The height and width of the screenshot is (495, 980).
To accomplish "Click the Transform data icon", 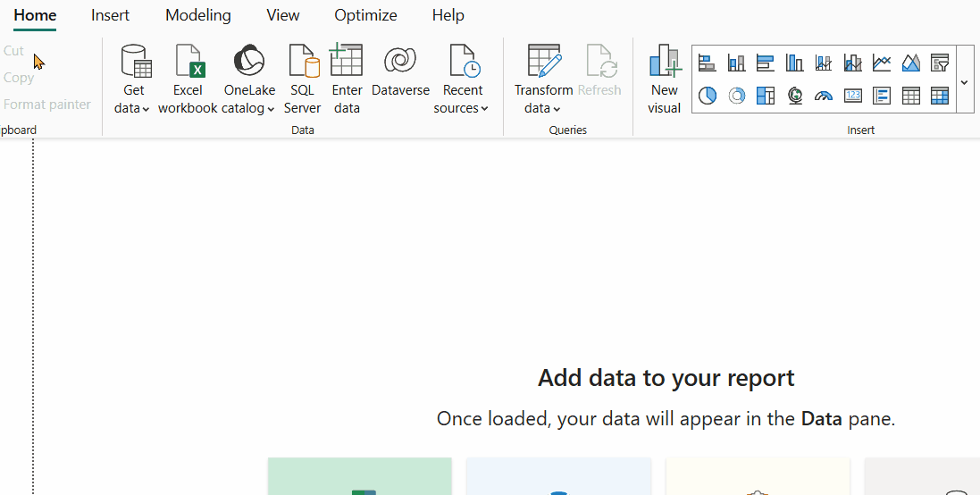I will click(x=544, y=61).
